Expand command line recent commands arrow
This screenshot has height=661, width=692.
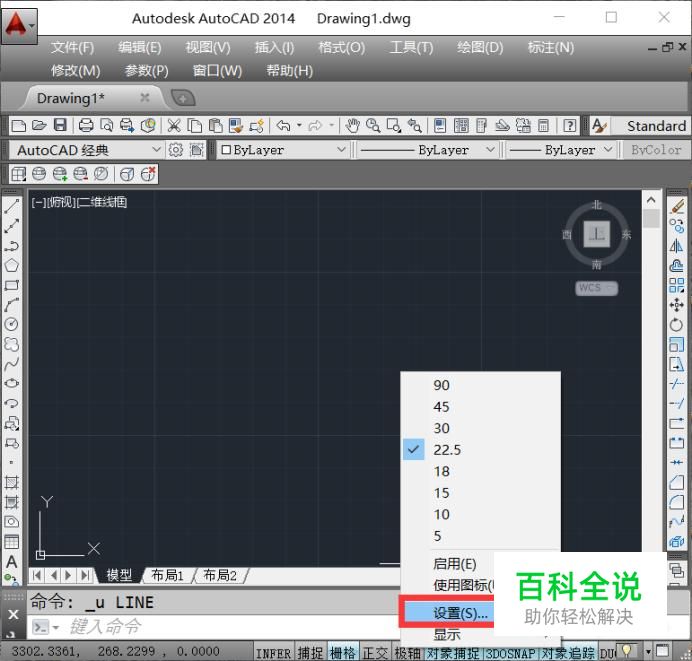[x=56, y=627]
